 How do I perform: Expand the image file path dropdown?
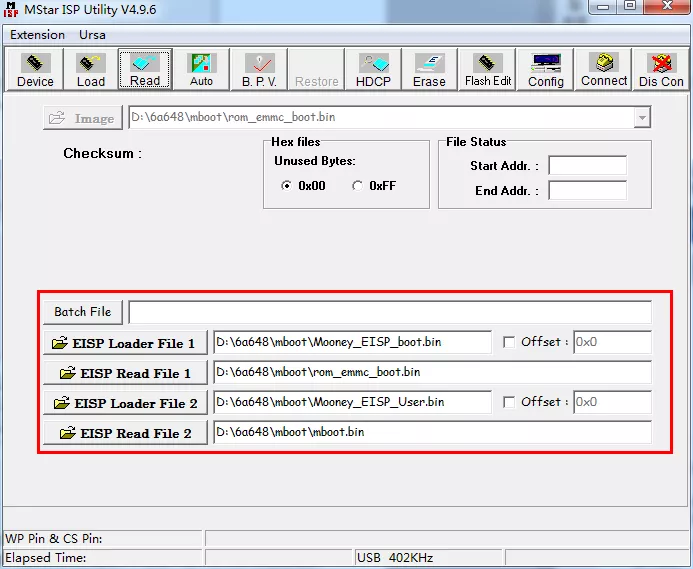click(641, 118)
